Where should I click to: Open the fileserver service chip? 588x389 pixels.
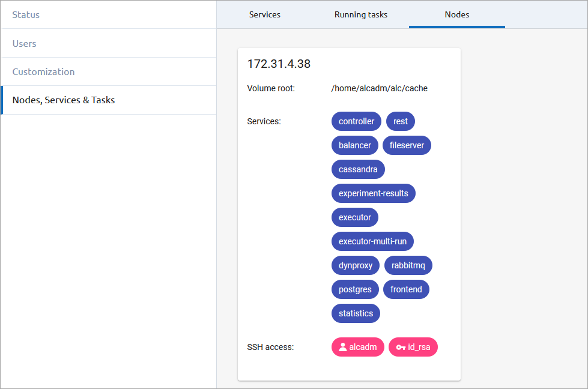[407, 145]
